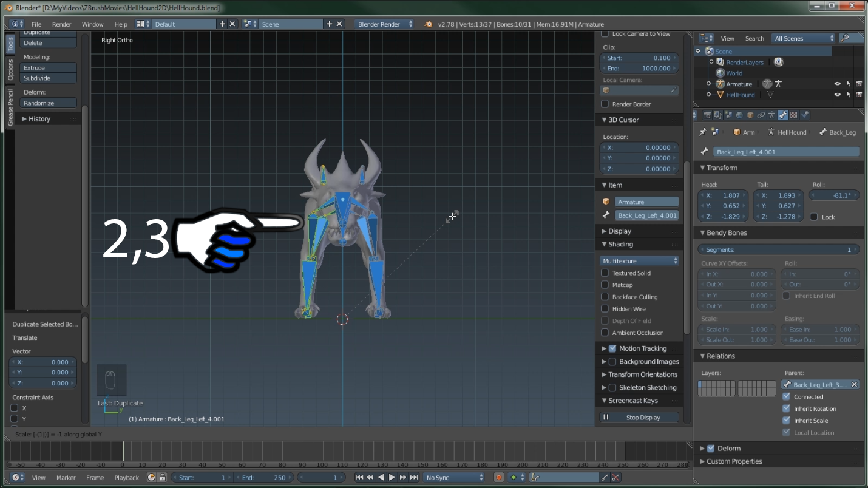868x488 pixels.
Task: Click the Subdivide button
Action: point(48,78)
